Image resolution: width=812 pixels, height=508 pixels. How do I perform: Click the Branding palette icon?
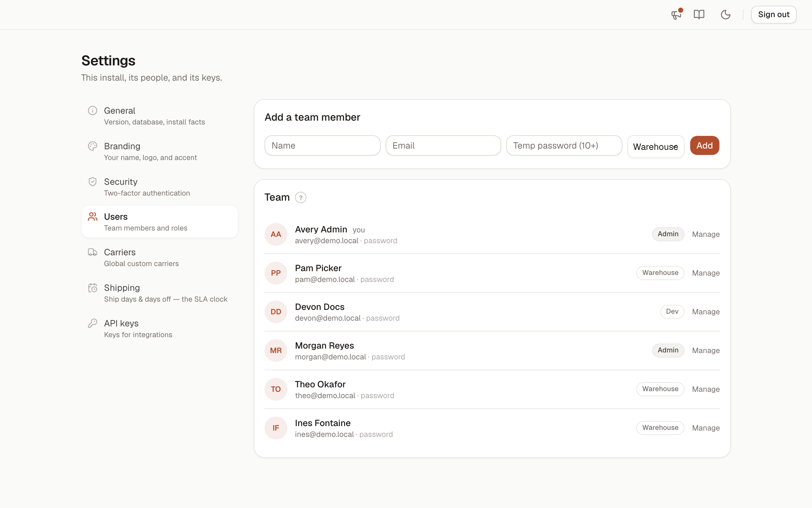click(x=93, y=146)
